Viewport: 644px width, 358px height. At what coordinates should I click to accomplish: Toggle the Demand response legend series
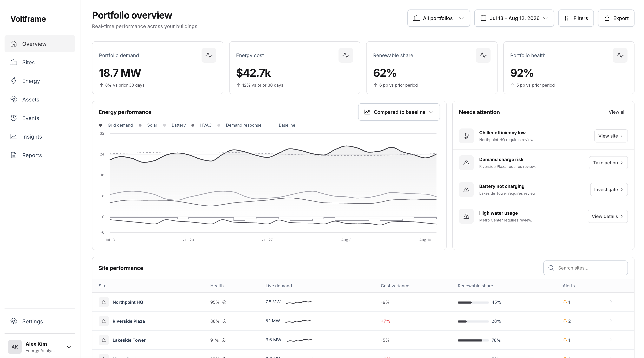(x=239, y=125)
